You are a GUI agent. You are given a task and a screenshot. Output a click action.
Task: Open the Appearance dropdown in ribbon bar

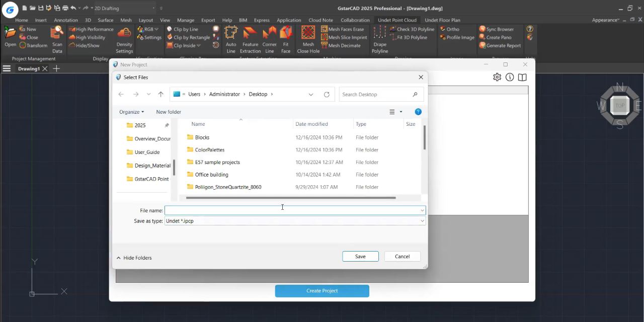(606, 20)
